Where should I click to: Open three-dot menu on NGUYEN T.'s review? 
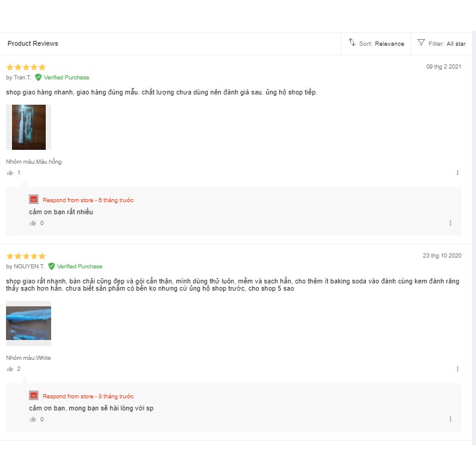point(457,369)
